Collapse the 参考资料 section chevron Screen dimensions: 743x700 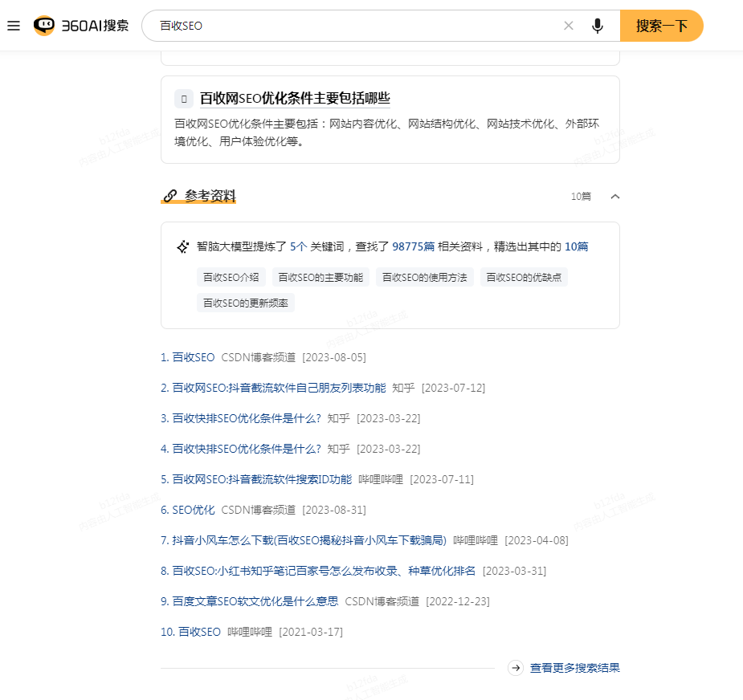point(615,197)
